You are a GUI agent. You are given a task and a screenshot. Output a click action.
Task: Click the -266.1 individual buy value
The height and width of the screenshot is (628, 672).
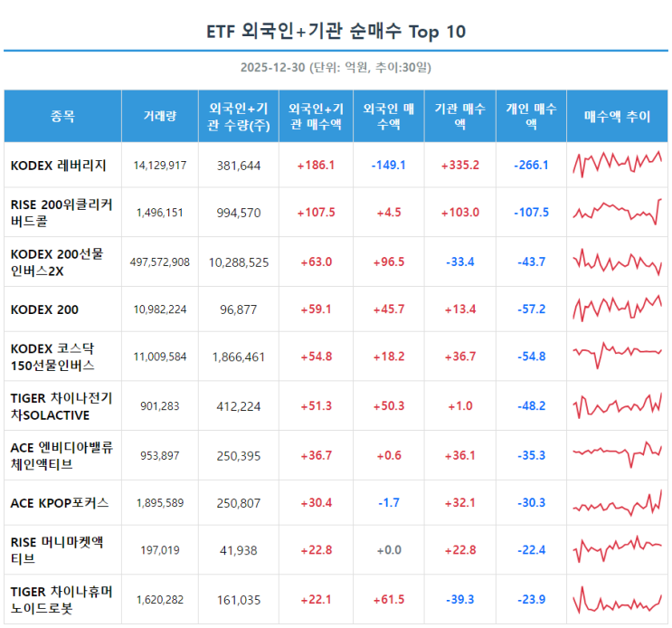point(532,166)
